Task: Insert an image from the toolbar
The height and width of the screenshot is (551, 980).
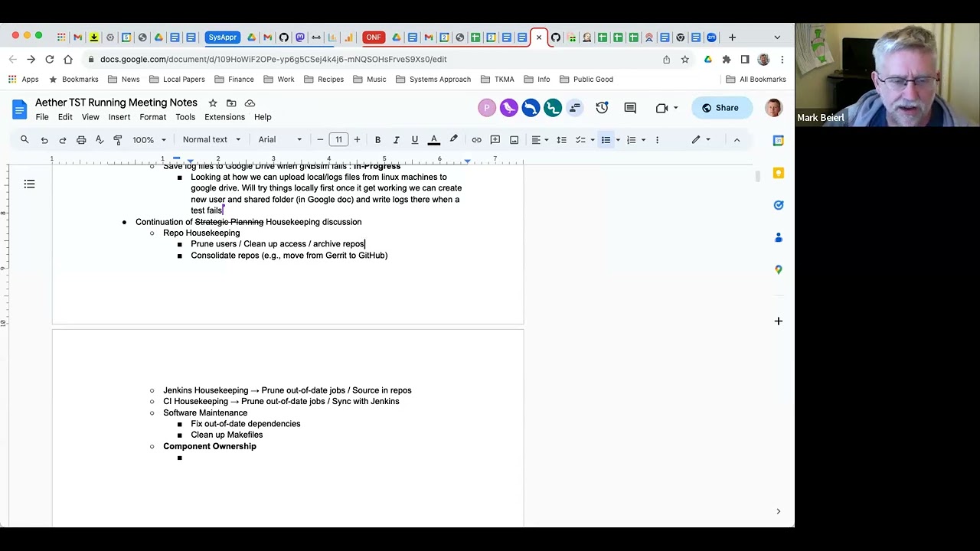Action: click(x=514, y=139)
